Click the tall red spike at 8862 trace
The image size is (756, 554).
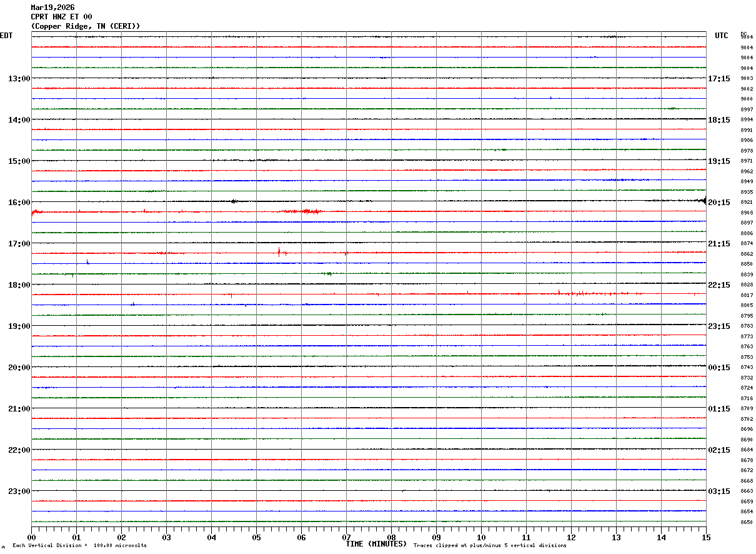coord(279,252)
